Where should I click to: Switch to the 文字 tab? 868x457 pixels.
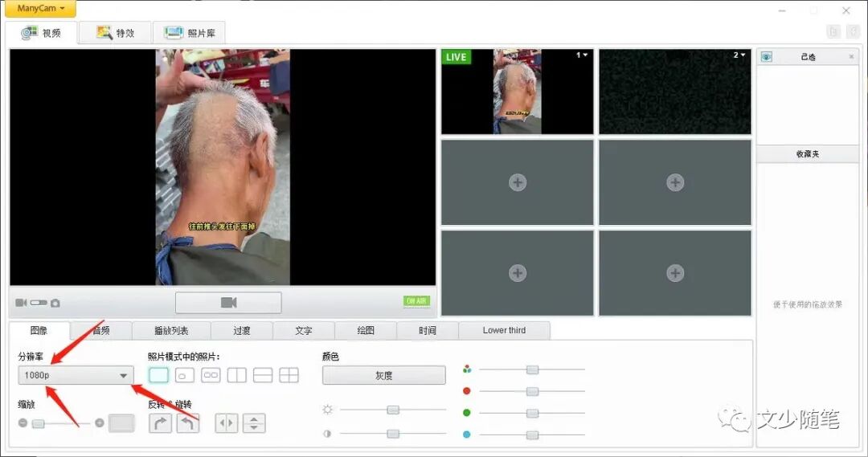click(303, 330)
